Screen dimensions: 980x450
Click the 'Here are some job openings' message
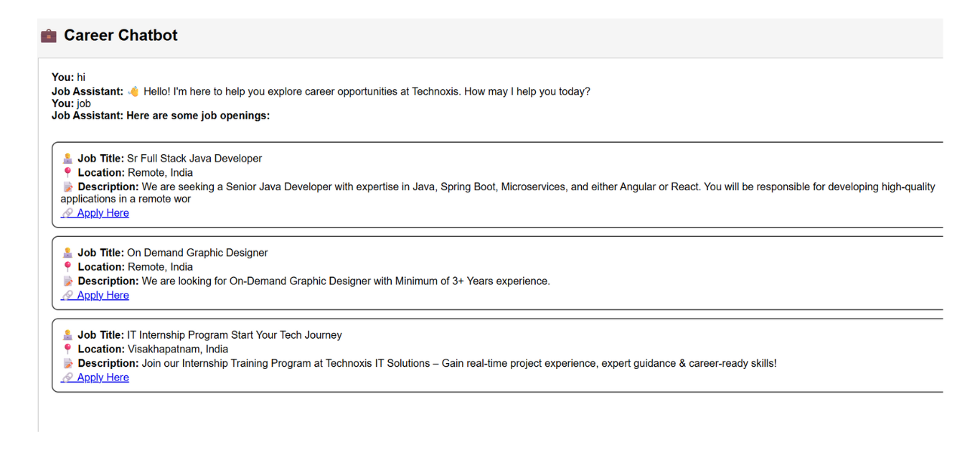(198, 116)
